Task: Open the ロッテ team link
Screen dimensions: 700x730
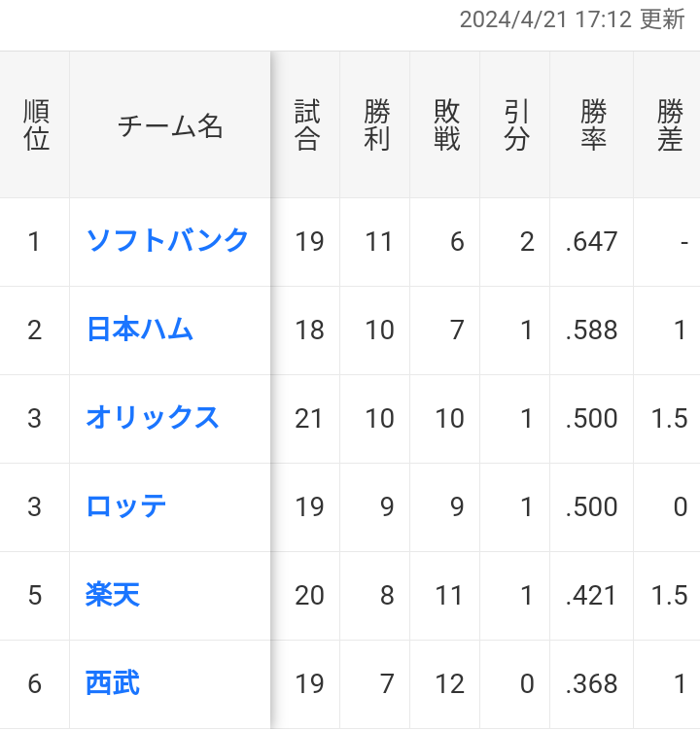Action: (126, 506)
